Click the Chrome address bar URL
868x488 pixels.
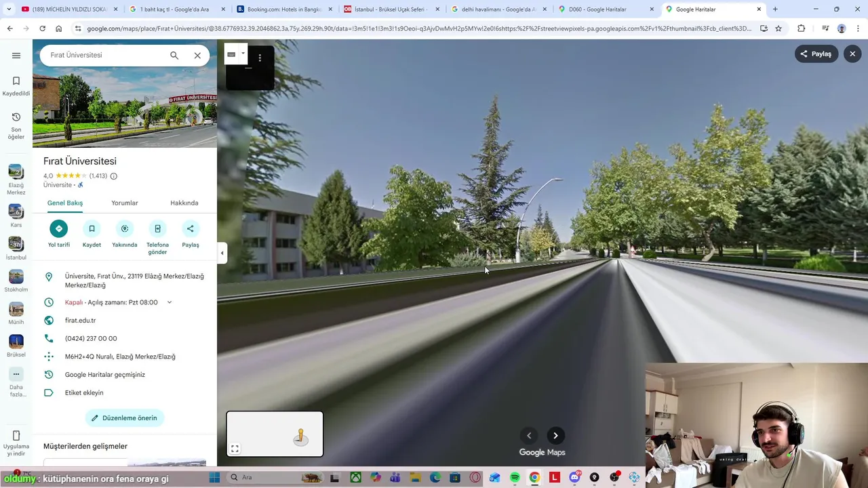click(x=419, y=28)
